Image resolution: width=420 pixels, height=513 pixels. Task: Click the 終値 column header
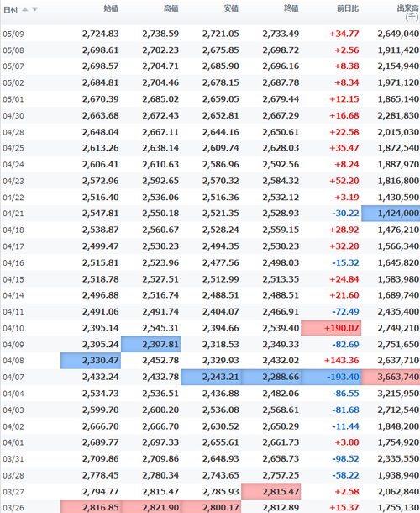(x=291, y=8)
